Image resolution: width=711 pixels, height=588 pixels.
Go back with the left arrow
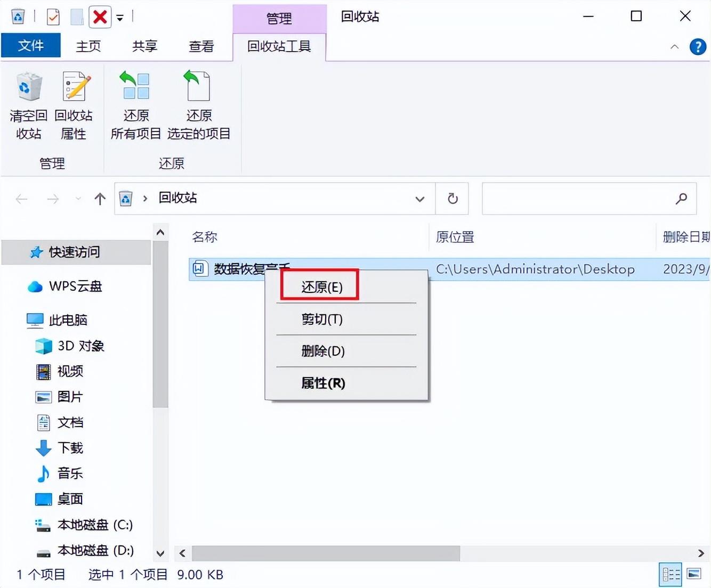tap(22, 199)
